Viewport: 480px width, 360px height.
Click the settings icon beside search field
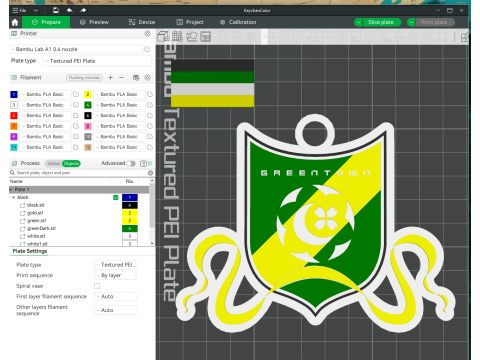(150, 173)
